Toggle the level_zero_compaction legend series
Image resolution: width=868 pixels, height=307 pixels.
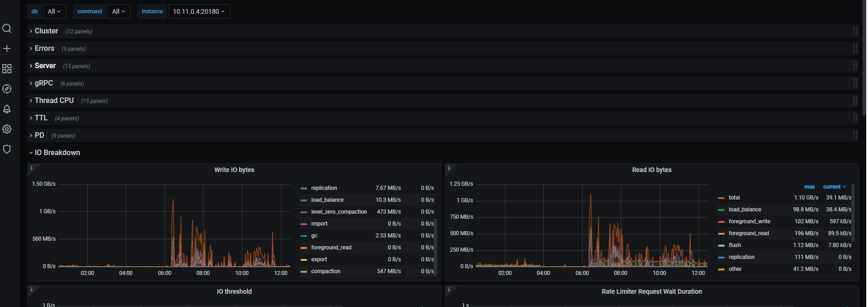[339, 212]
